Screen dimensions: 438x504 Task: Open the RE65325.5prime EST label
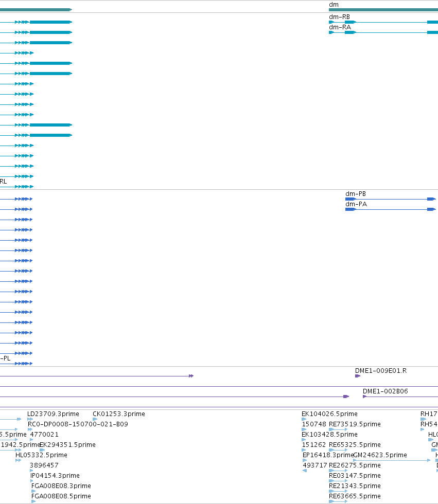tap(355, 445)
